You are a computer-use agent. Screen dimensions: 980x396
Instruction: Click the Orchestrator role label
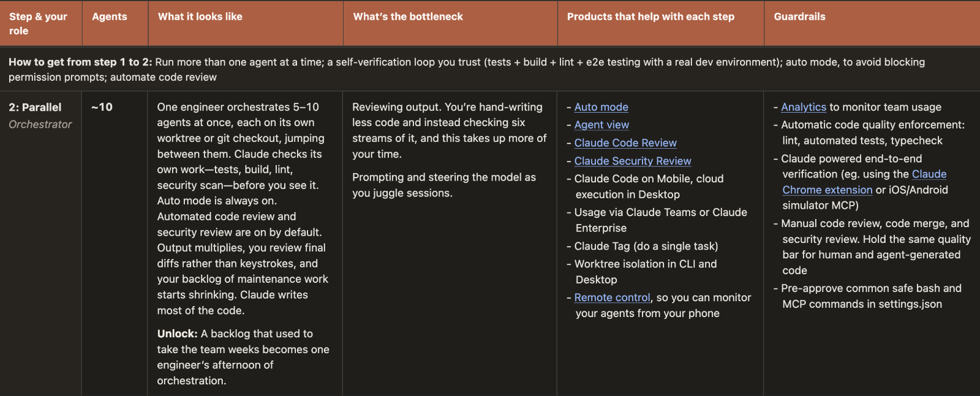(40, 124)
